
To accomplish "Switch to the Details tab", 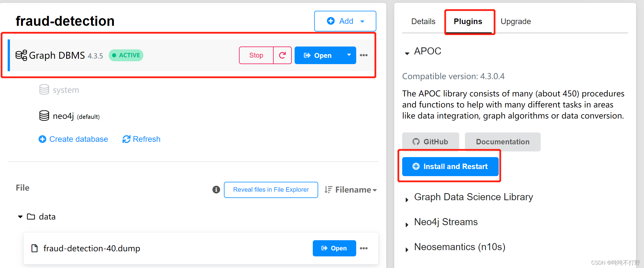I will tap(423, 22).
